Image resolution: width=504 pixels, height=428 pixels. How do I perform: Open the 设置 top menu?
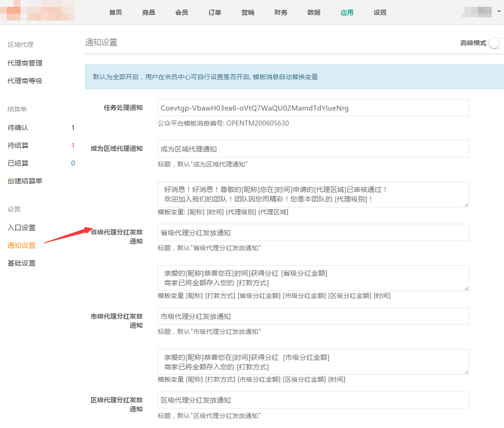coord(380,12)
